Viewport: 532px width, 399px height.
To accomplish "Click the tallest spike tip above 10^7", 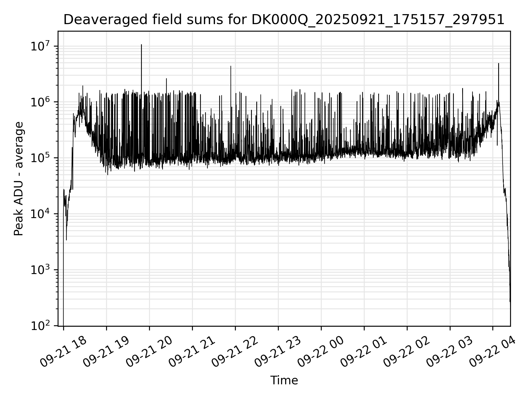I will click(x=141, y=45).
